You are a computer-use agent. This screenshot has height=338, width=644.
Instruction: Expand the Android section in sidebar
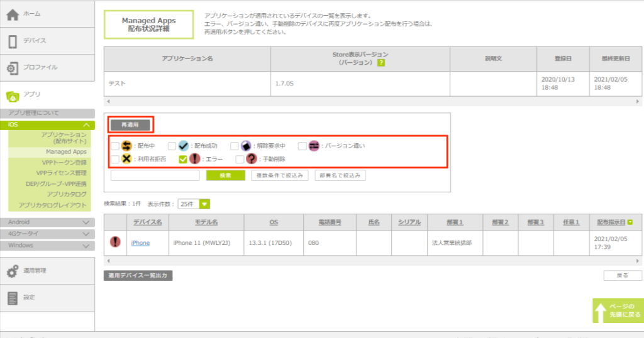[86, 222]
